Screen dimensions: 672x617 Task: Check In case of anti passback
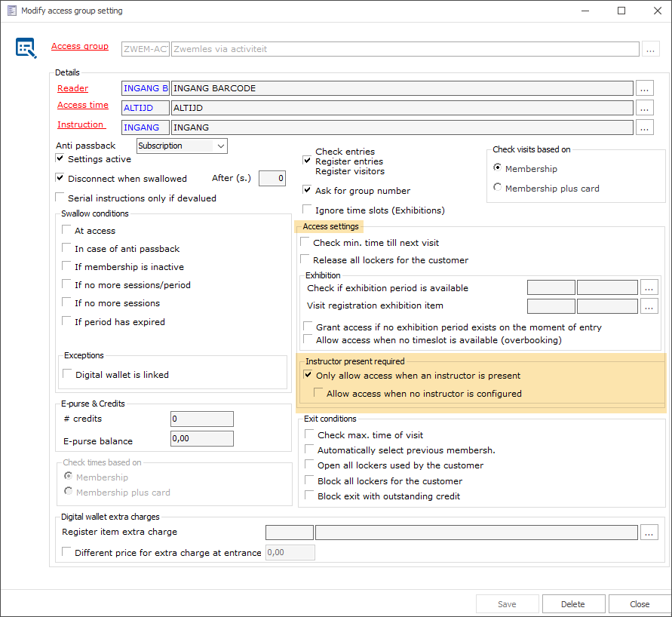66,248
